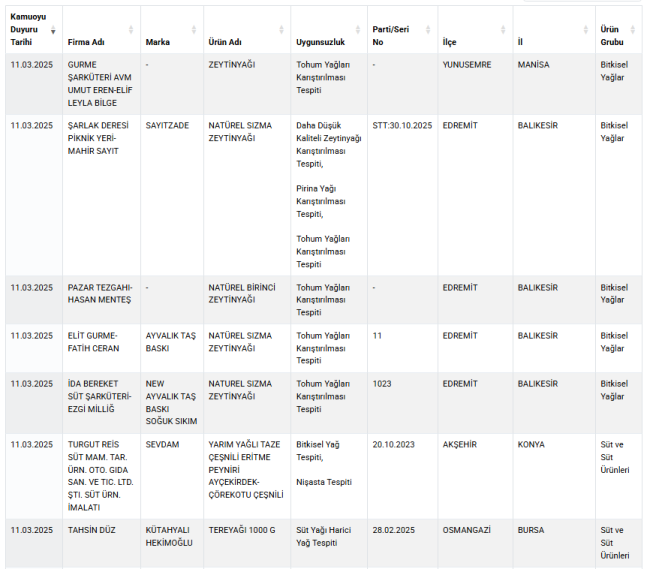Select the MANİSA province cell
The image size is (650, 569).
[x=534, y=65]
